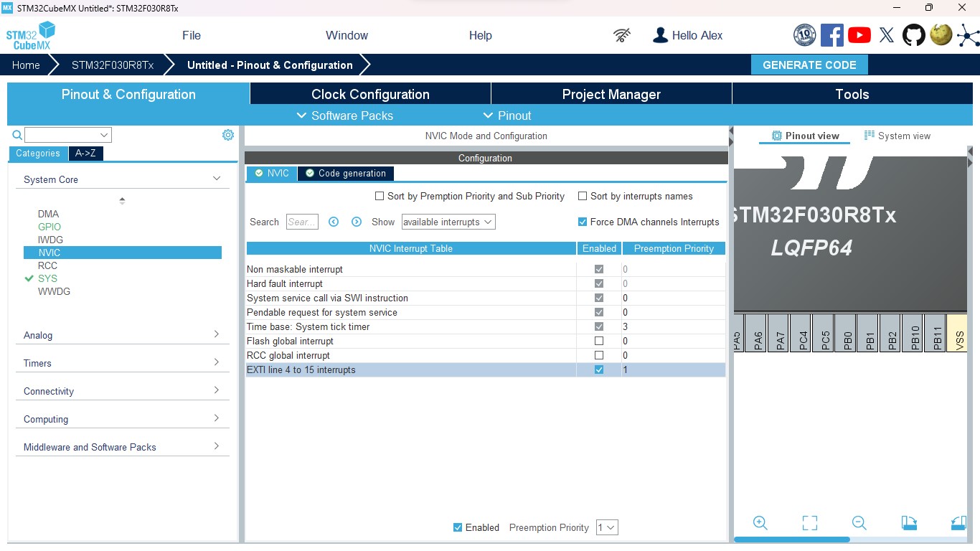This screenshot has height=551, width=980.
Task: Open the peripheral search combo box
Action: 68,135
